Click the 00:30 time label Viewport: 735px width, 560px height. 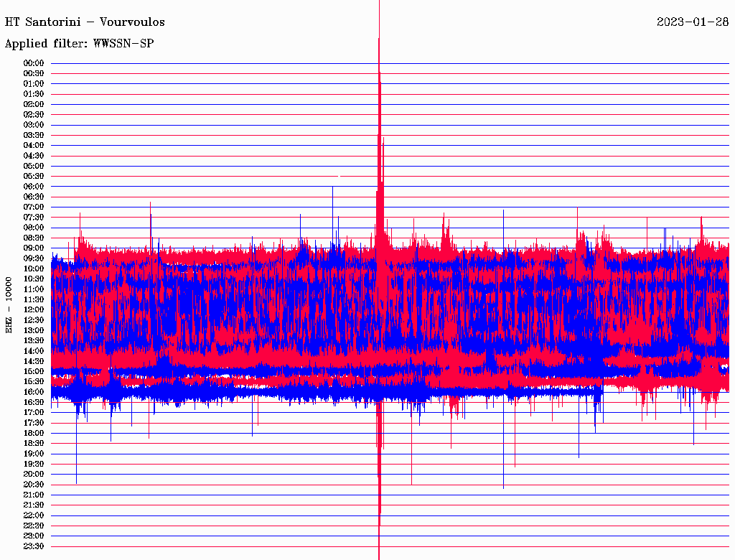pos(34,74)
